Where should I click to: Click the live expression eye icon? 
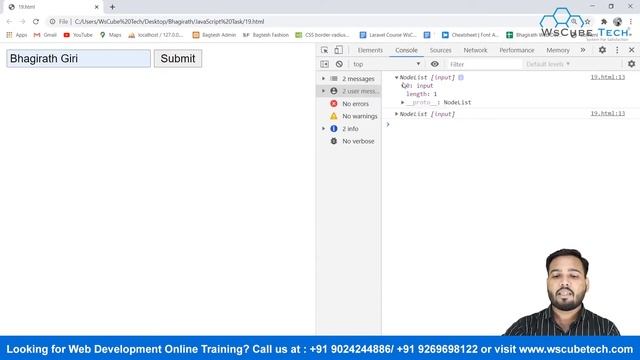[x=435, y=64]
